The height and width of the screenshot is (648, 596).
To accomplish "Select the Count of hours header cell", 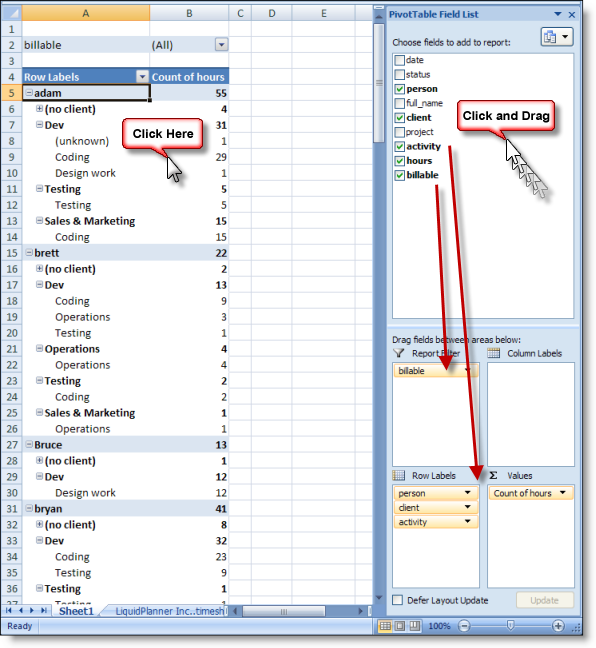I will coord(189,77).
